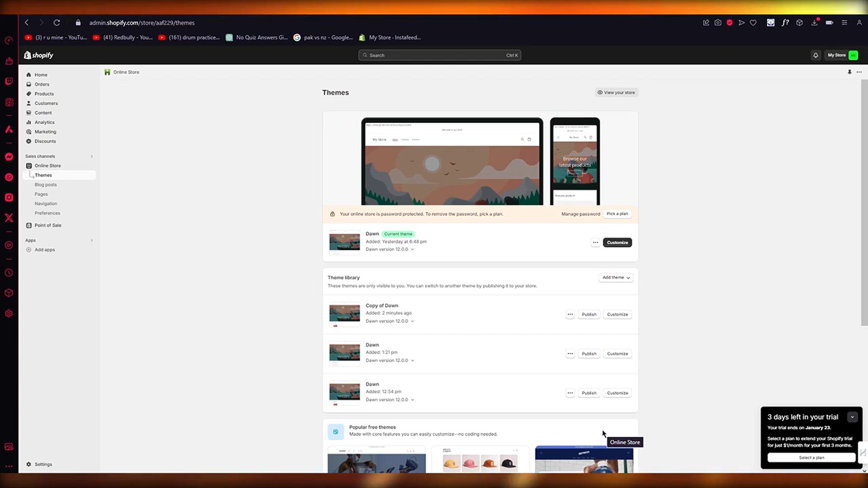The image size is (868, 488).
Task: Select Navigation under Online Store
Action: [x=46, y=204]
